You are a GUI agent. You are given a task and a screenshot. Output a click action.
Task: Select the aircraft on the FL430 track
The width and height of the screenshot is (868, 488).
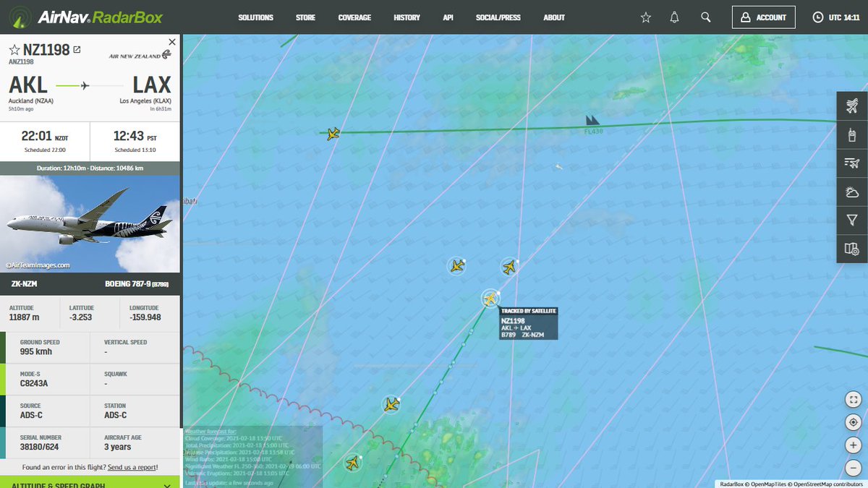coord(333,134)
